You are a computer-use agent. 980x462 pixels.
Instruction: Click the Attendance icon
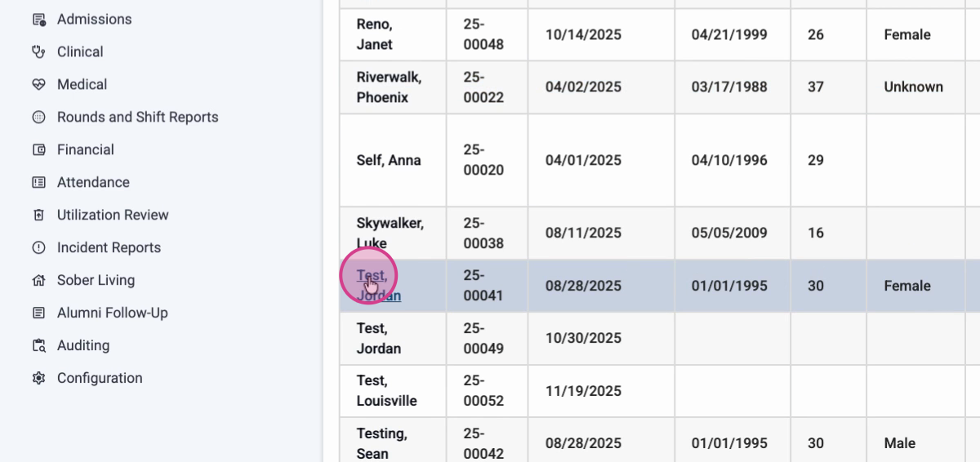38,183
